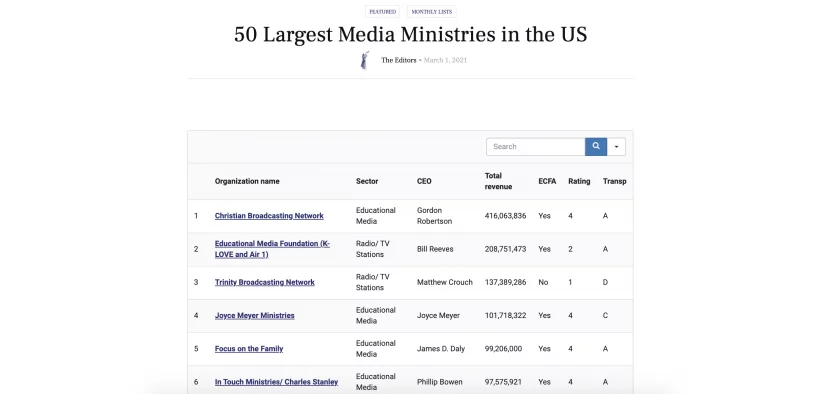Open the FEATURED category tag
Image resolution: width=820 pixels, height=394 pixels.
[382, 12]
